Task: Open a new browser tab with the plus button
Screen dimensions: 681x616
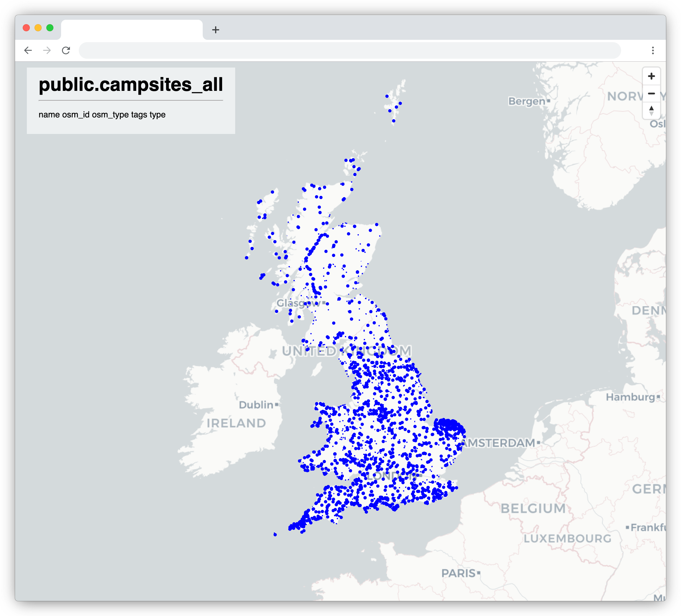Action: click(x=216, y=30)
